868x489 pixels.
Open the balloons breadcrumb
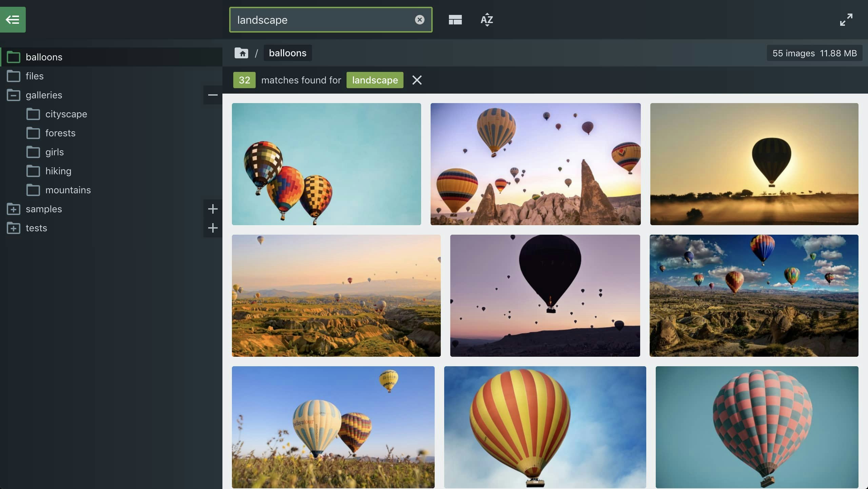click(287, 53)
